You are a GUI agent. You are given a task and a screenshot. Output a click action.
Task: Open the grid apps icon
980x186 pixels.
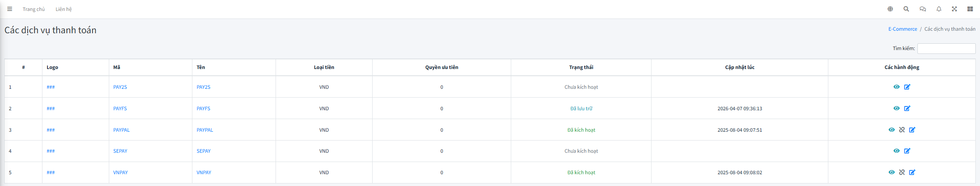point(970,9)
